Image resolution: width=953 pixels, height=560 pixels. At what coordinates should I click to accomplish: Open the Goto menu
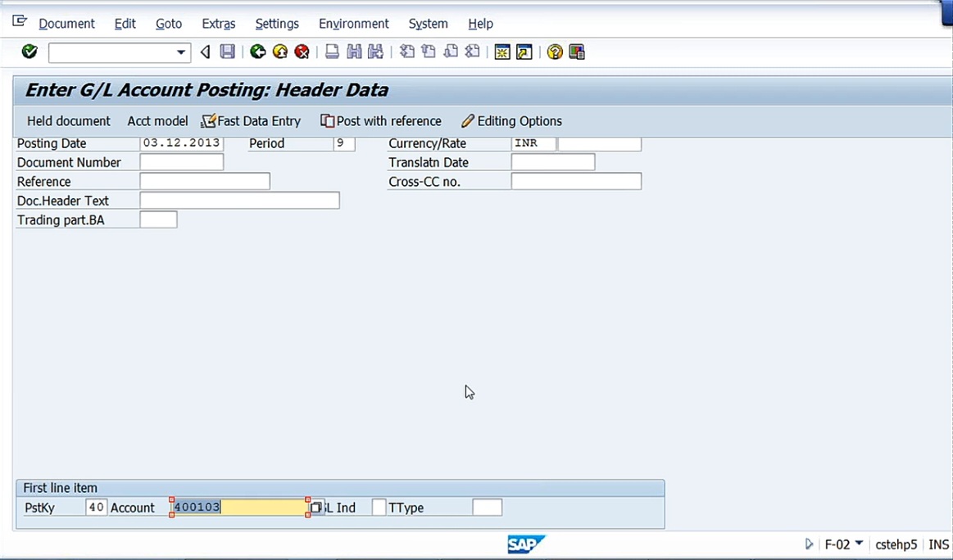tap(169, 24)
